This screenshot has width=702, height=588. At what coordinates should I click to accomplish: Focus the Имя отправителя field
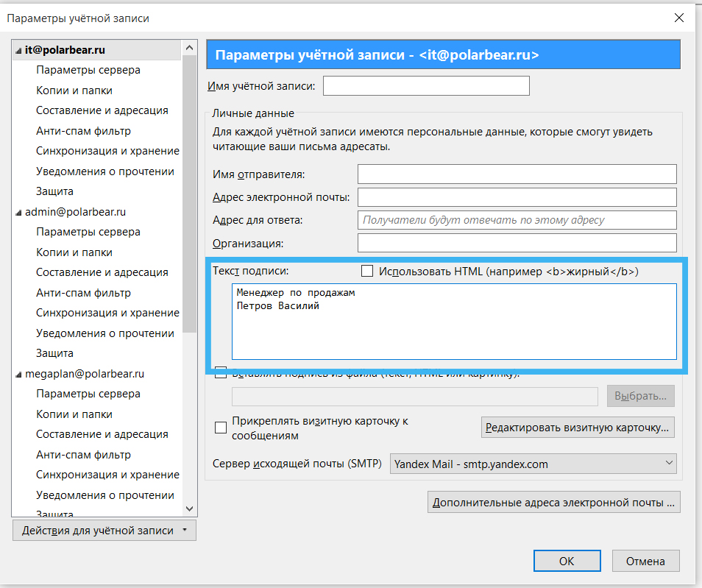tap(517, 174)
